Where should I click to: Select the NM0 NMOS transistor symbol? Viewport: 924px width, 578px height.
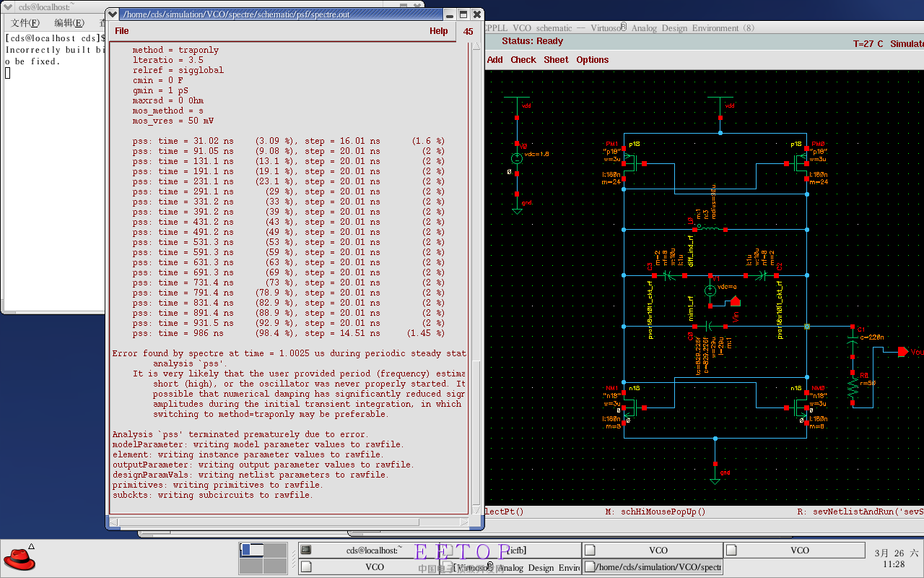point(800,409)
